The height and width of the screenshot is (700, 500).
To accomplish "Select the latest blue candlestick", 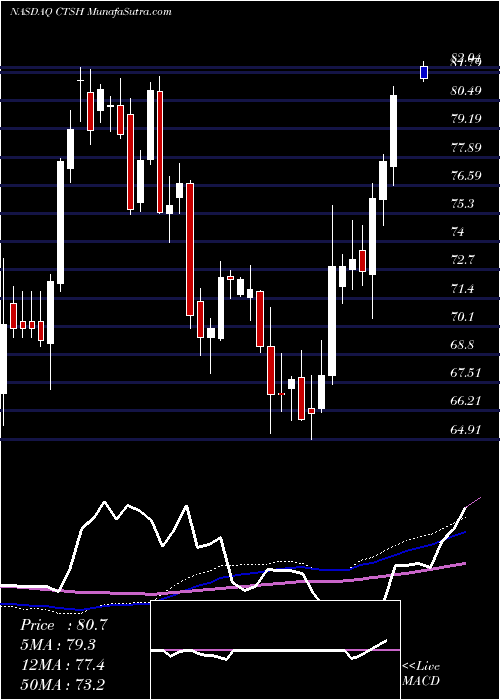I will [x=424, y=72].
